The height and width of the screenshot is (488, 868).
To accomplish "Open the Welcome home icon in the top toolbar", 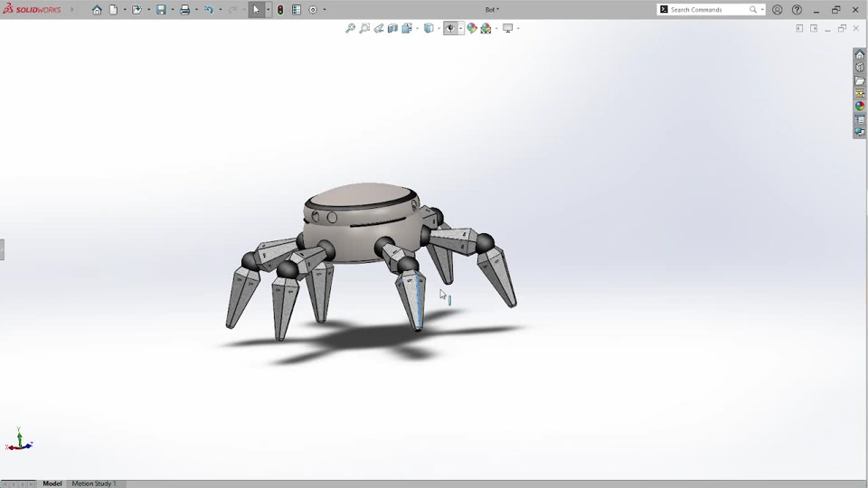I will coord(97,10).
